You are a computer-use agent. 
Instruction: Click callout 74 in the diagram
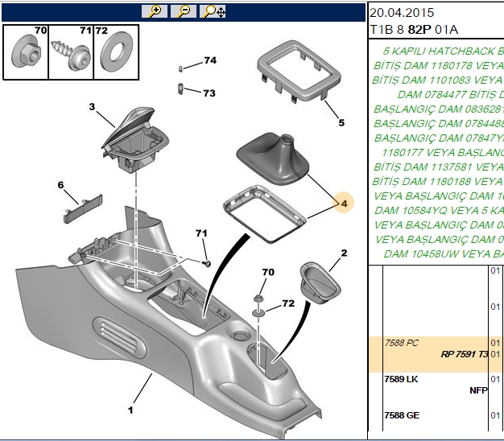(210, 60)
